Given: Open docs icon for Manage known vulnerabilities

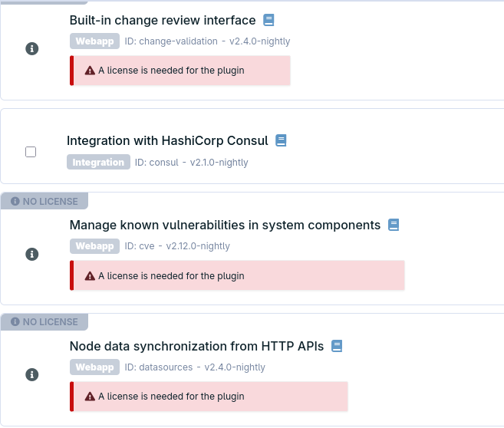Looking at the screenshot, I should [394, 225].
